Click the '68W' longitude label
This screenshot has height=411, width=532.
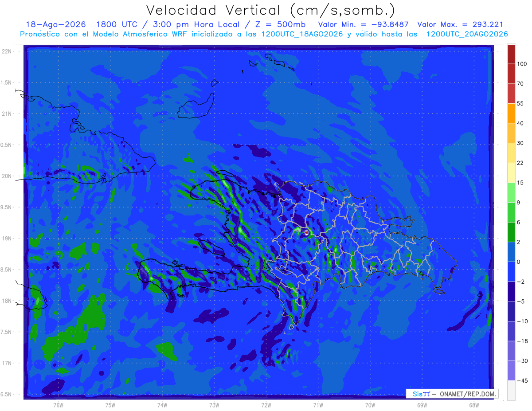[x=473, y=404]
